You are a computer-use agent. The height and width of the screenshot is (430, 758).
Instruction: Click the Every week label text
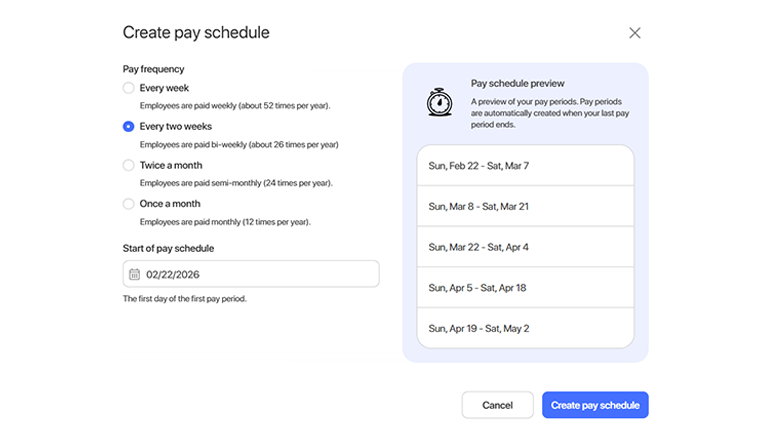tap(164, 88)
